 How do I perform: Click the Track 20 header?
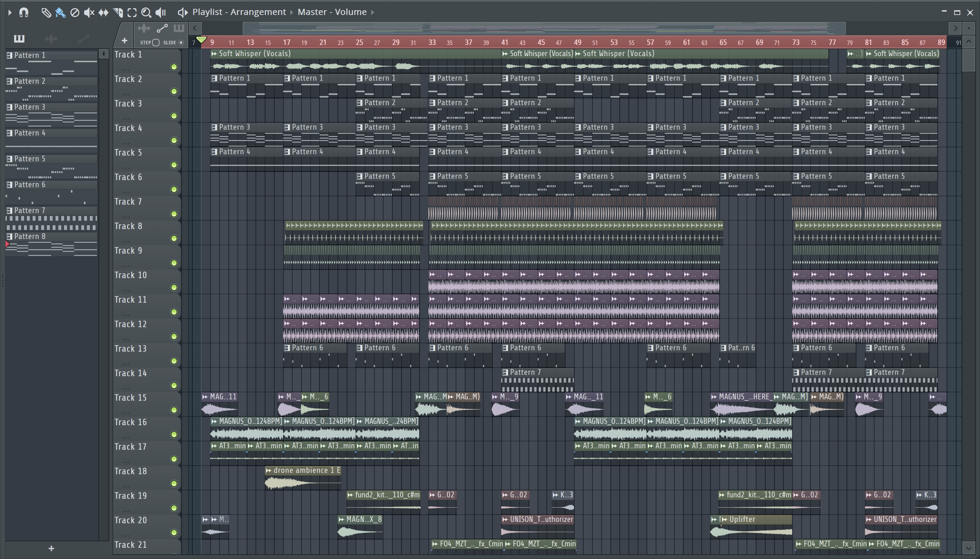pyautogui.click(x=147, y=526)
